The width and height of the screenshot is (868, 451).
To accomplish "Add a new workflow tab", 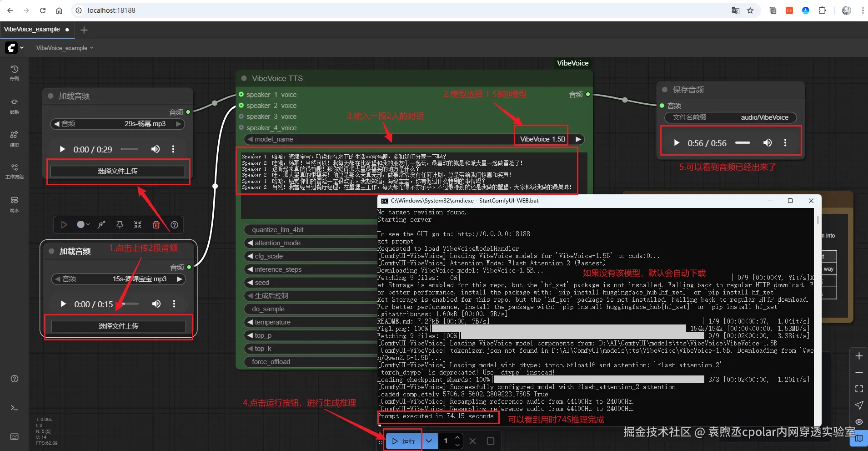I will click(x=84, y=30).
